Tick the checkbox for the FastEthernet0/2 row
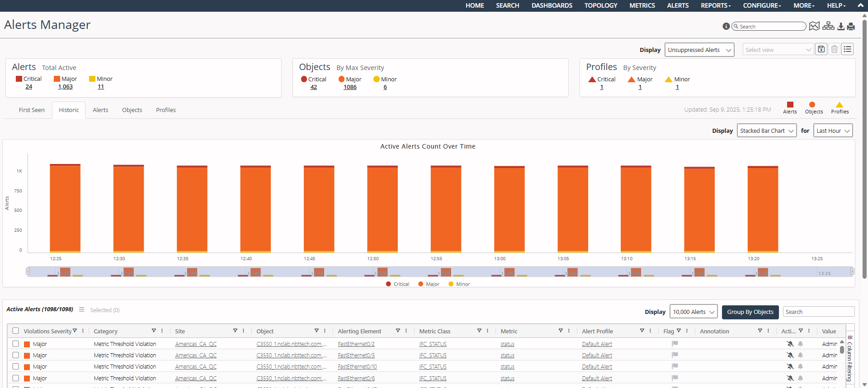This screenshot has width=868, height=388. point(16,344)
